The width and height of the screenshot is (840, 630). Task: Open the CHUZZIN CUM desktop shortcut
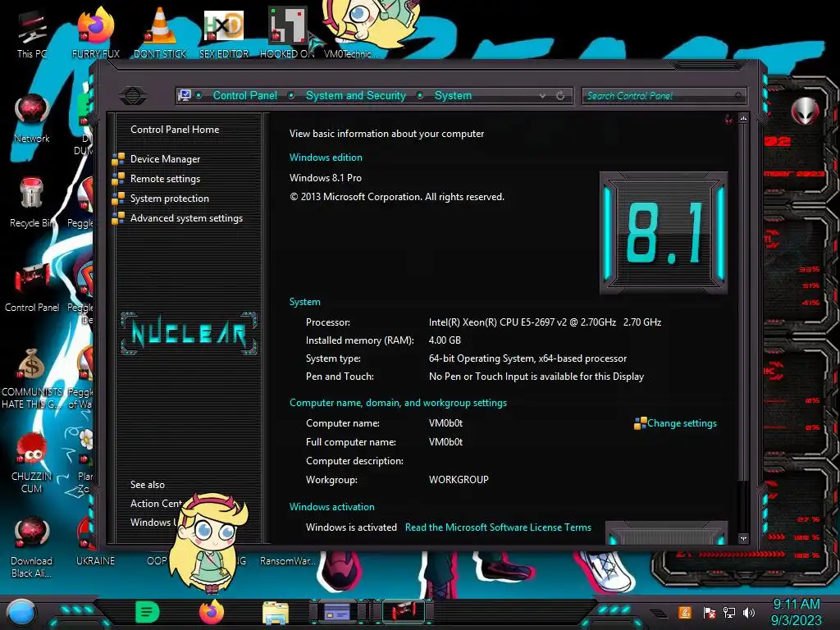pos(32,463)
